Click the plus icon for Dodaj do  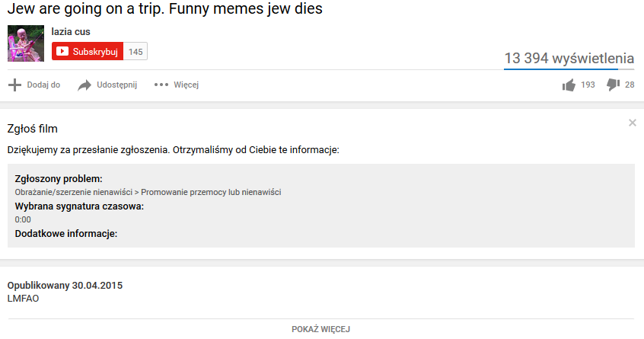click(x=14, y=85)
